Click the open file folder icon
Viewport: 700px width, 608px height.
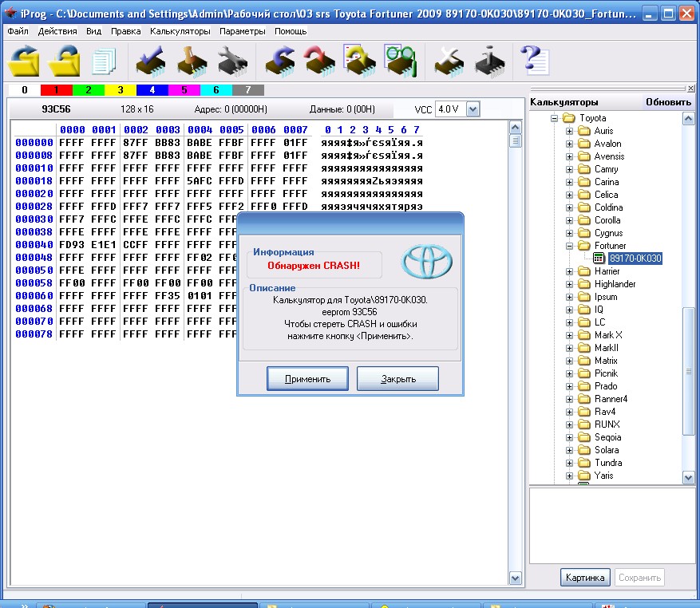click(25, 61)
